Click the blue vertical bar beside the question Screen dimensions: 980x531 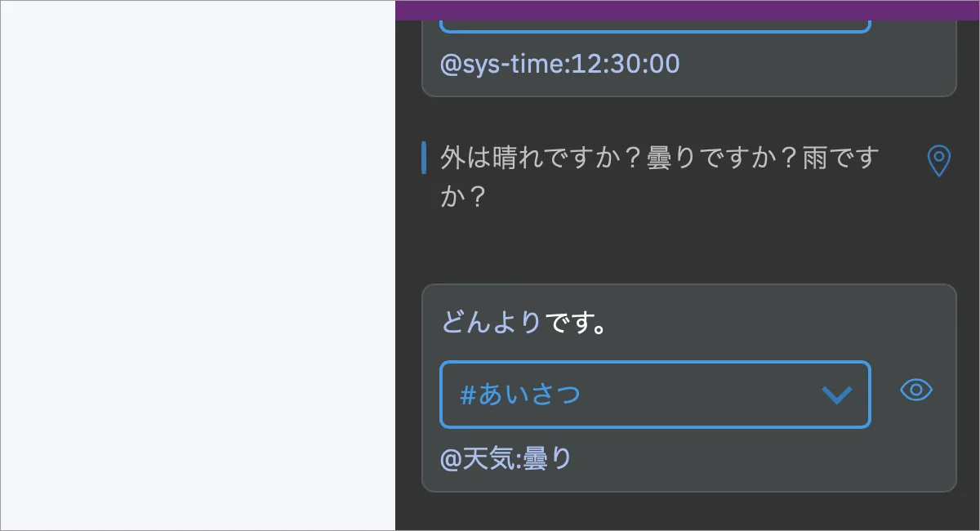click(x=424, y=158)
